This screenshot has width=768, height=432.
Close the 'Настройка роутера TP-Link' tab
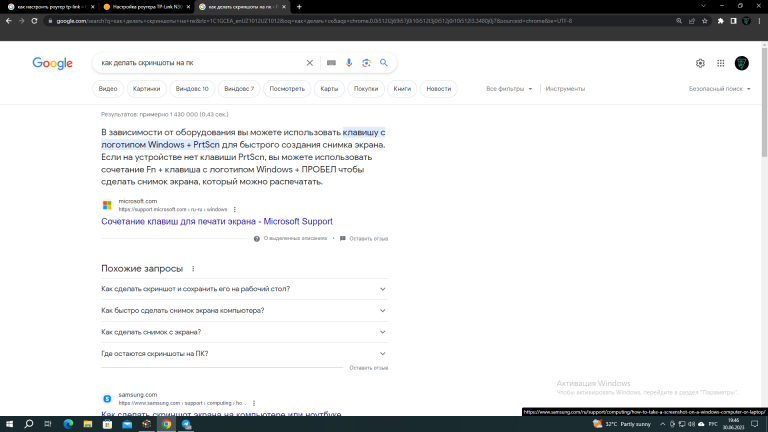188,7
